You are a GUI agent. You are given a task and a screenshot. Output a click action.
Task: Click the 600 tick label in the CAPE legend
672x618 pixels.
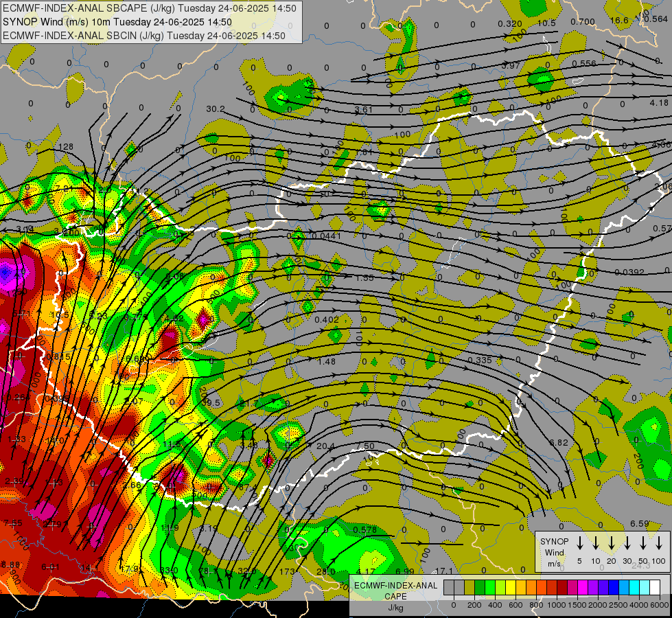(515, 605)
